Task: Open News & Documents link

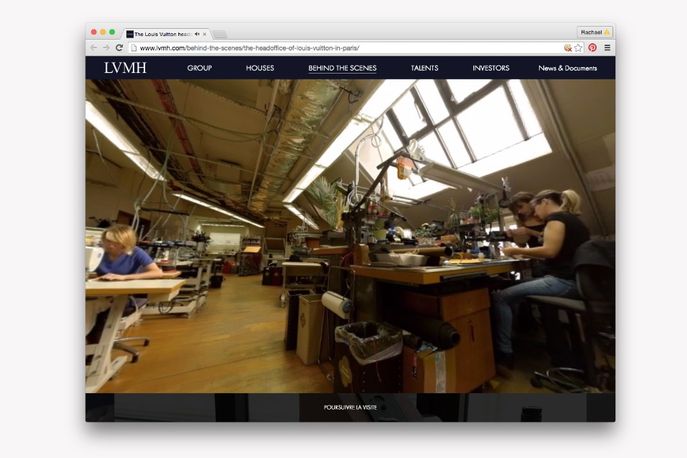Action: [x=567, y=68]
